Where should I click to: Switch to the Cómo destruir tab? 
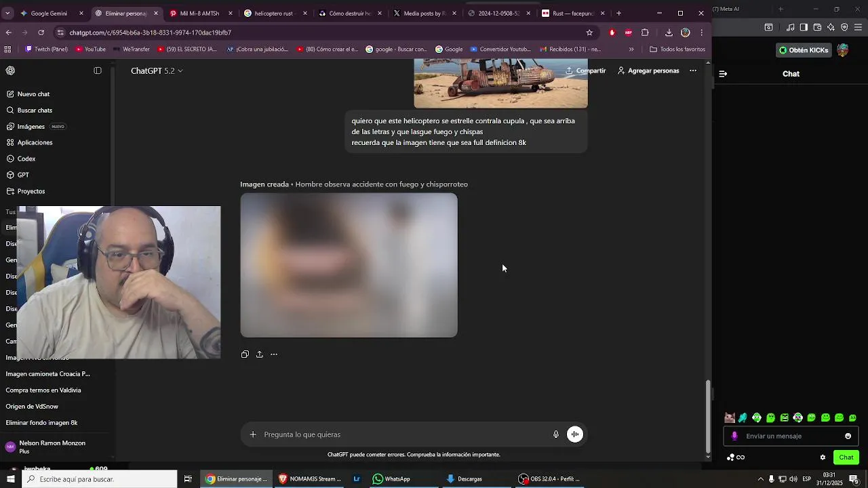coord(348,14)
